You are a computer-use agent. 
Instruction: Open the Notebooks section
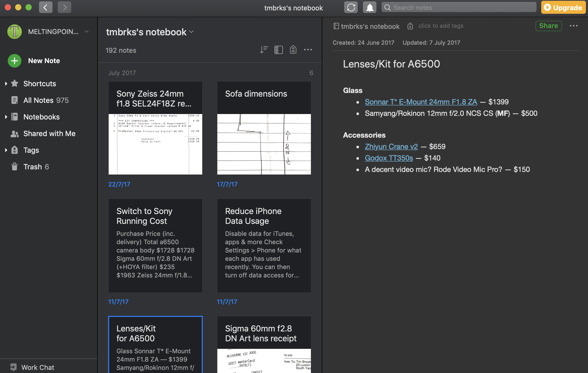42,116
